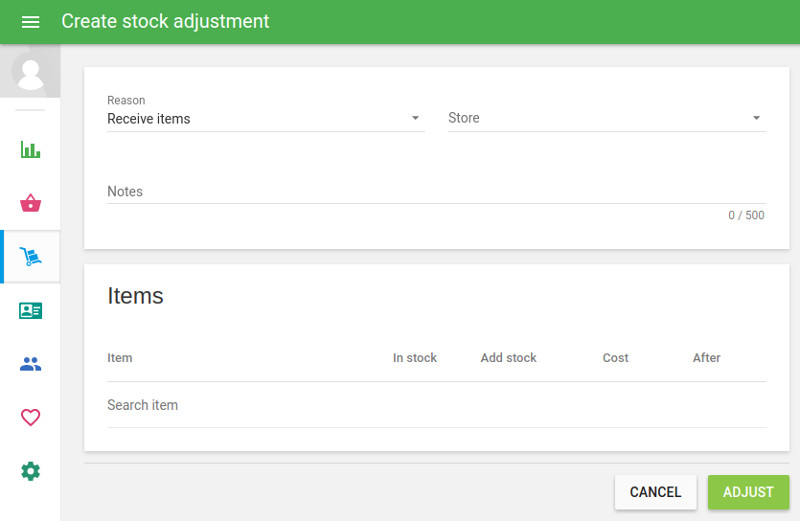
Task: Click the heart icon in the sidebar
Action: point(30,418)
